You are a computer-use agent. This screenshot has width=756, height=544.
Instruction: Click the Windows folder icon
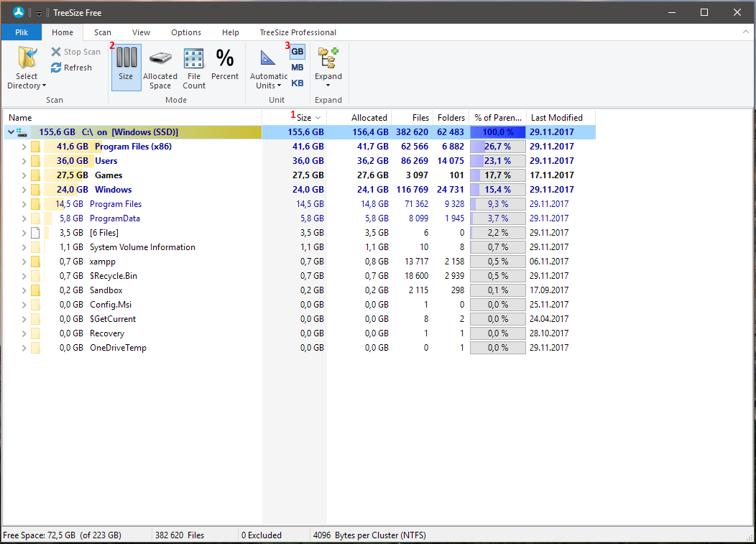(35, 190)
